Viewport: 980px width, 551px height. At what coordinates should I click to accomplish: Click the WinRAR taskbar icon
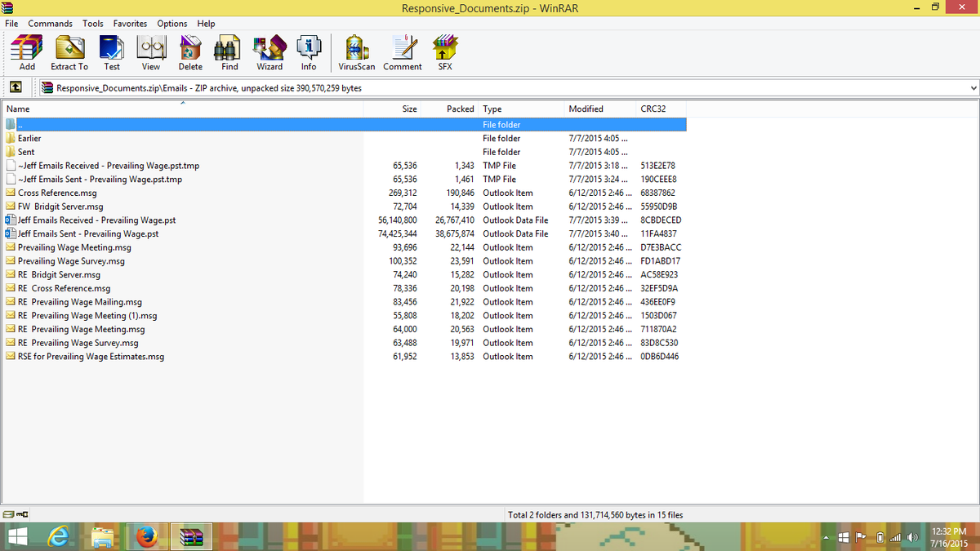point(191,537)
